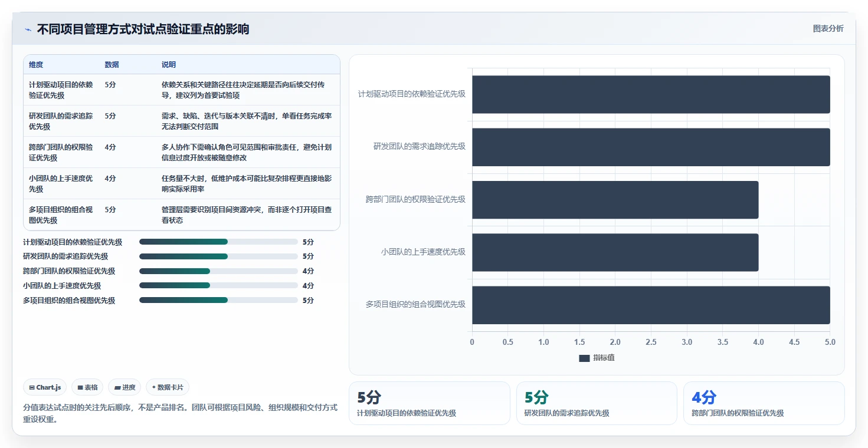Open the 5分 card for 计划驱动项目的依赖验证优先级
The image size is (868, 448).
[x=430, y=403]
